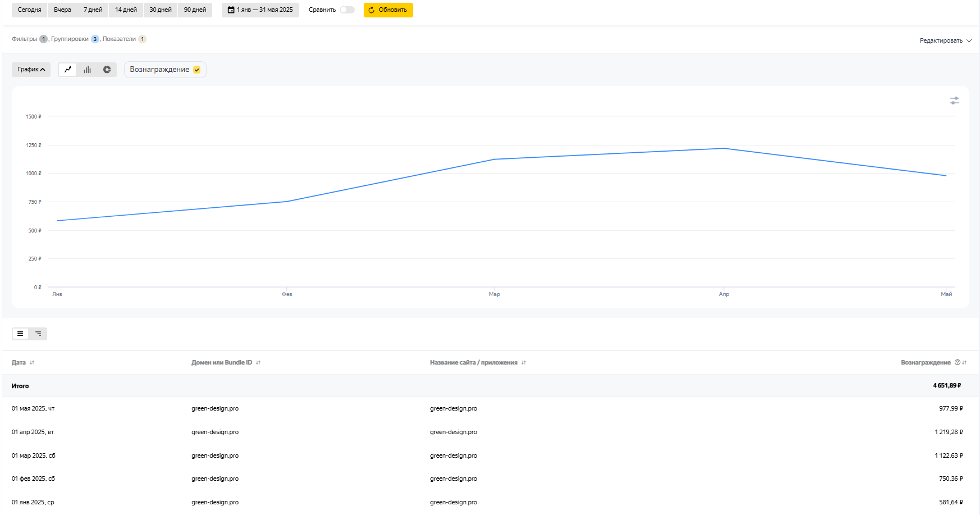Select the tree table view

click(x=38, y=334)
